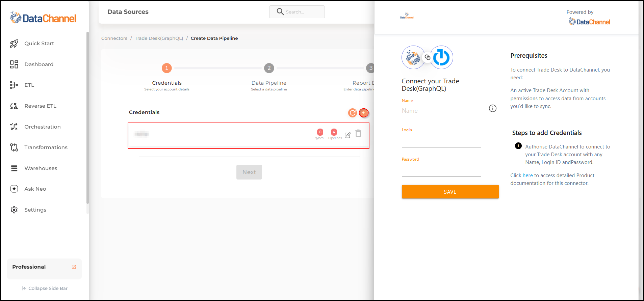Image resolution: width=644 pixels, height=301 pixels.
Task: Refresh the credentials list
Action: pyautogui.click(x=353, y=113)
